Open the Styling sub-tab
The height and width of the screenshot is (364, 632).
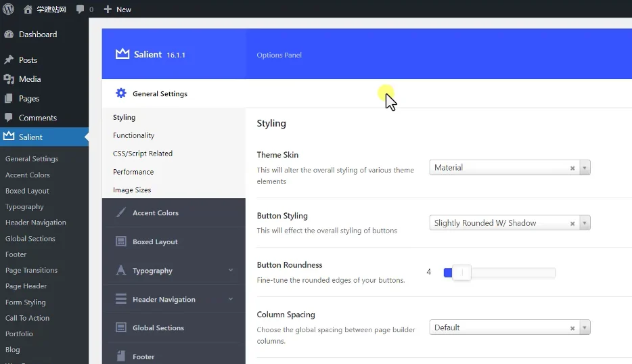pos(124,117)
